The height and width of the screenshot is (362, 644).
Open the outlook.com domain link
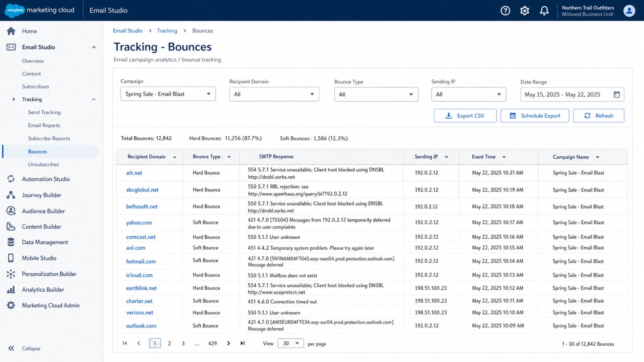pyautogui.click(x=141, y=326)
